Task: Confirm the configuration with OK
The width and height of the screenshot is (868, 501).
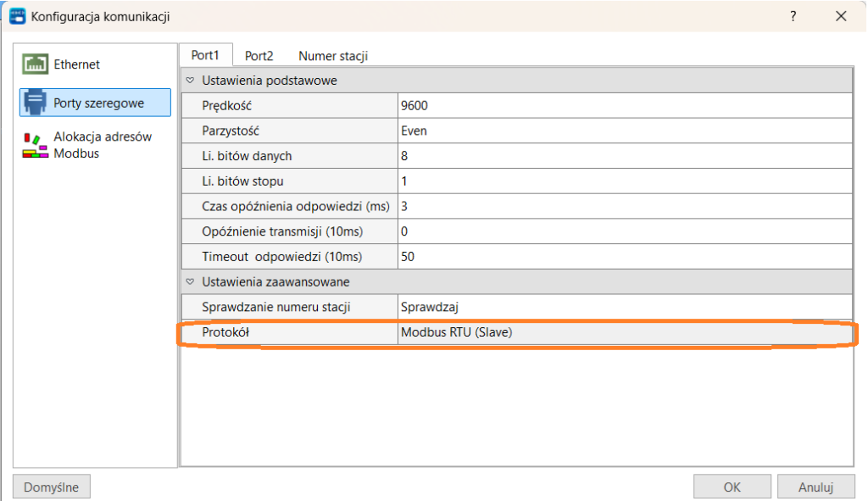Action: coord(732,487)
